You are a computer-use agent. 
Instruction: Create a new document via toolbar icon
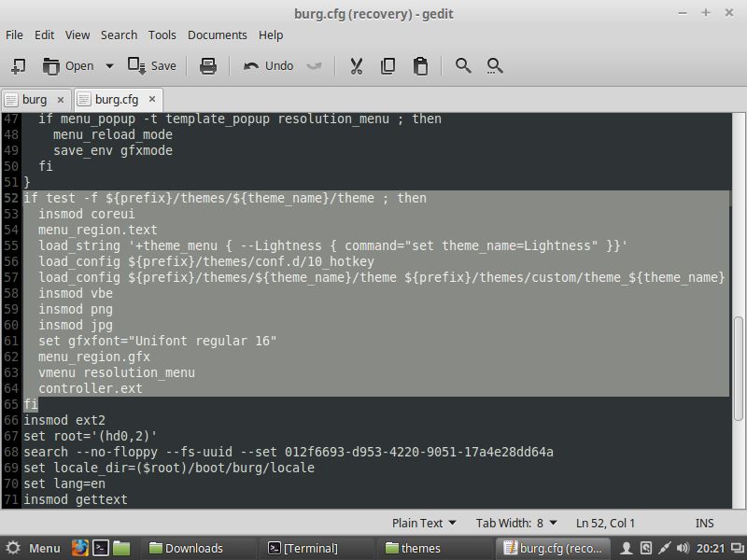(x=18, y=65)
